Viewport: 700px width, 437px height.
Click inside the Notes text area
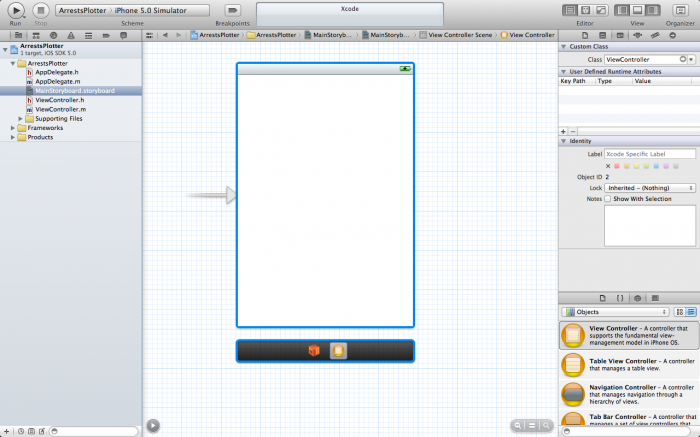pyautogui.click(x=650, y=226)
